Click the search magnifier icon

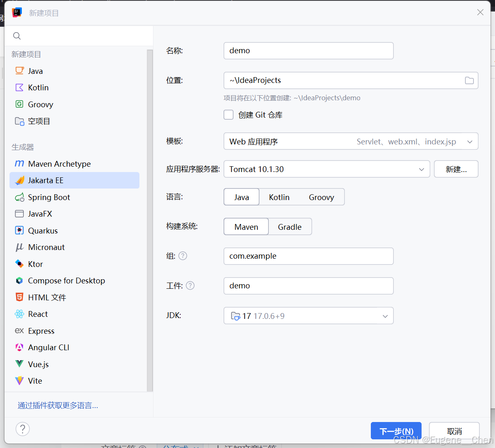tap(17, 36)
